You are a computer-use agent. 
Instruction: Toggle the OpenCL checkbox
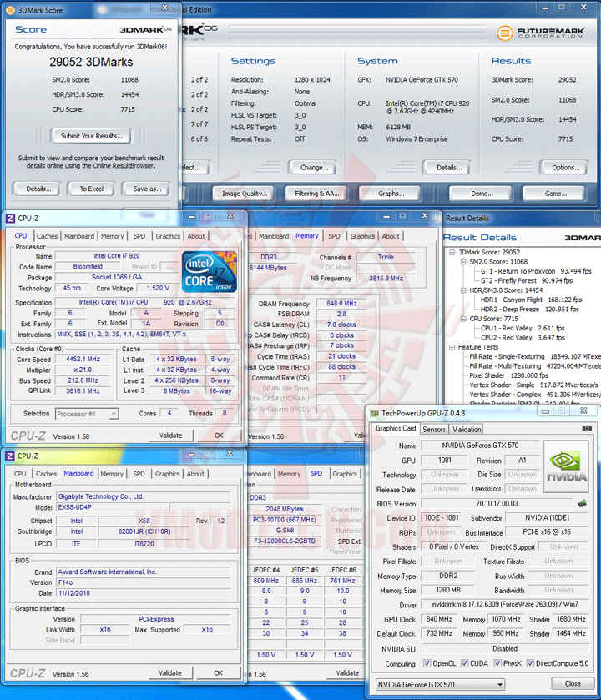tap(427, 663)
